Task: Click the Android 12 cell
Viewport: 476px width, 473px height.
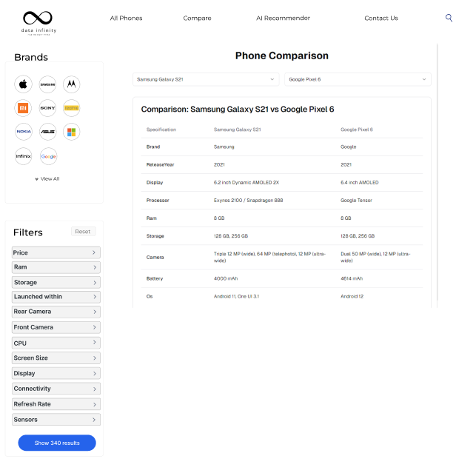Action: pyautogui.click(x=352, y=297)
